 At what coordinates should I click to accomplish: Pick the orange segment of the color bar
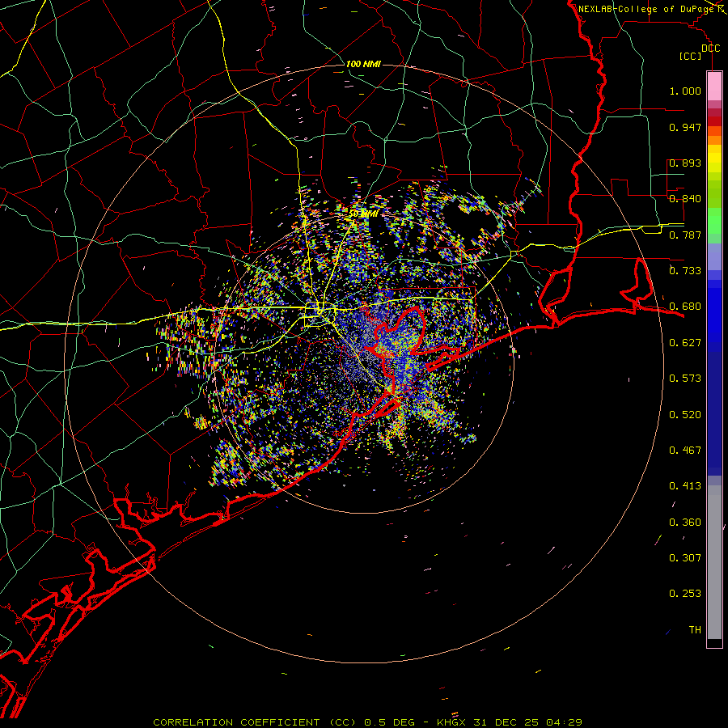(x=714, y=140)
